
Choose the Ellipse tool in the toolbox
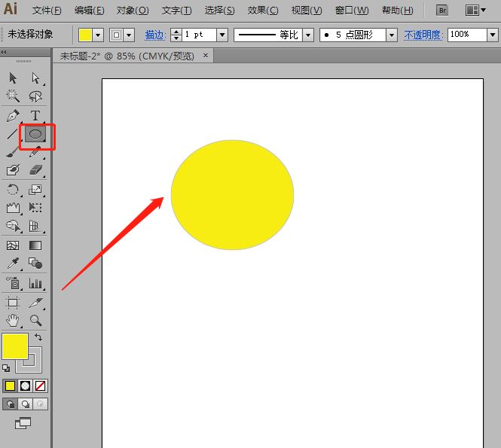point(35,135)
